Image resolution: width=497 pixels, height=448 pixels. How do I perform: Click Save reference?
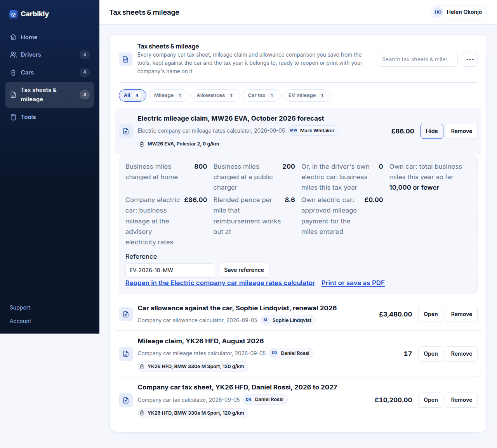point(244,270)
